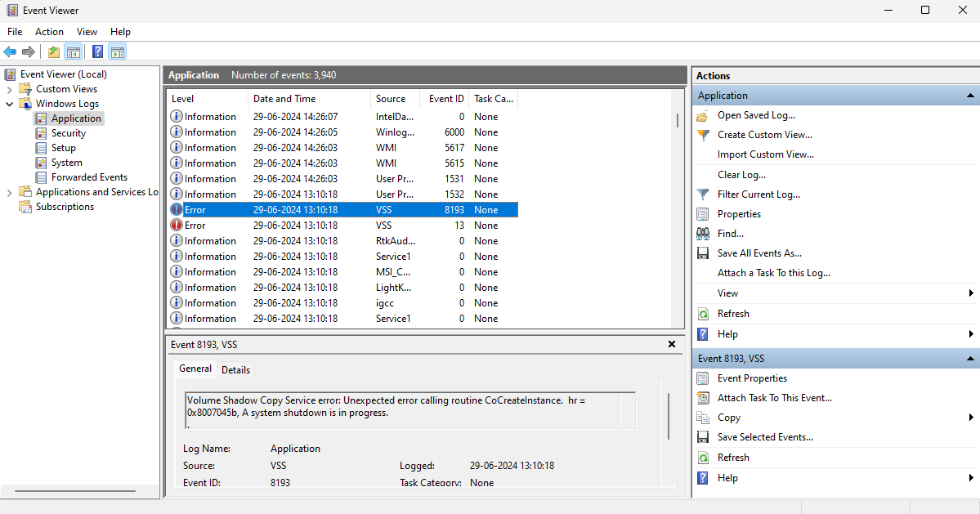The width and height of the screenshot is (980, 514).
Task: Click the Back arrow toolbar icon
Action: click(x=10, y=51)
